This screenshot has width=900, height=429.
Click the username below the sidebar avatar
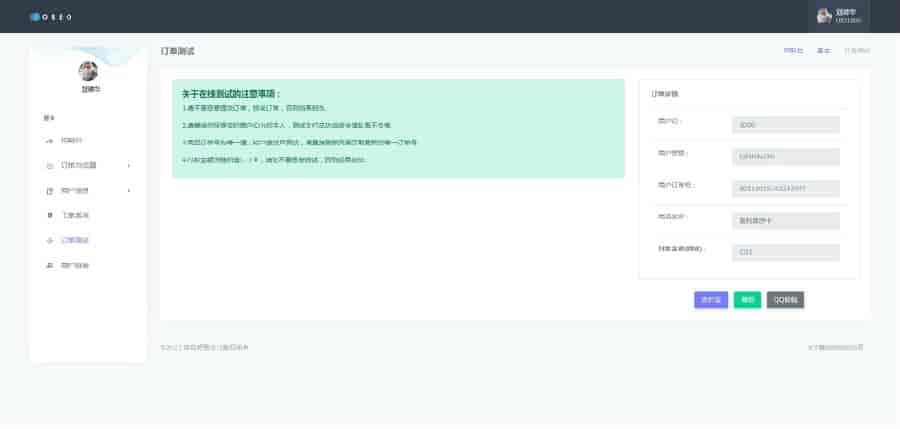point(90,90)
